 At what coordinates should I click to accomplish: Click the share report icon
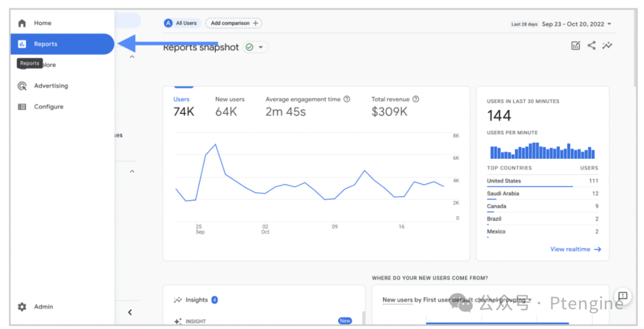click(x=592, y=45)
